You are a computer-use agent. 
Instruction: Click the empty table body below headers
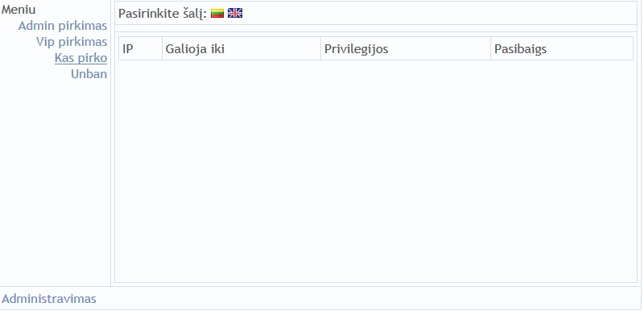pyautogui.click(x=376, y=171)
